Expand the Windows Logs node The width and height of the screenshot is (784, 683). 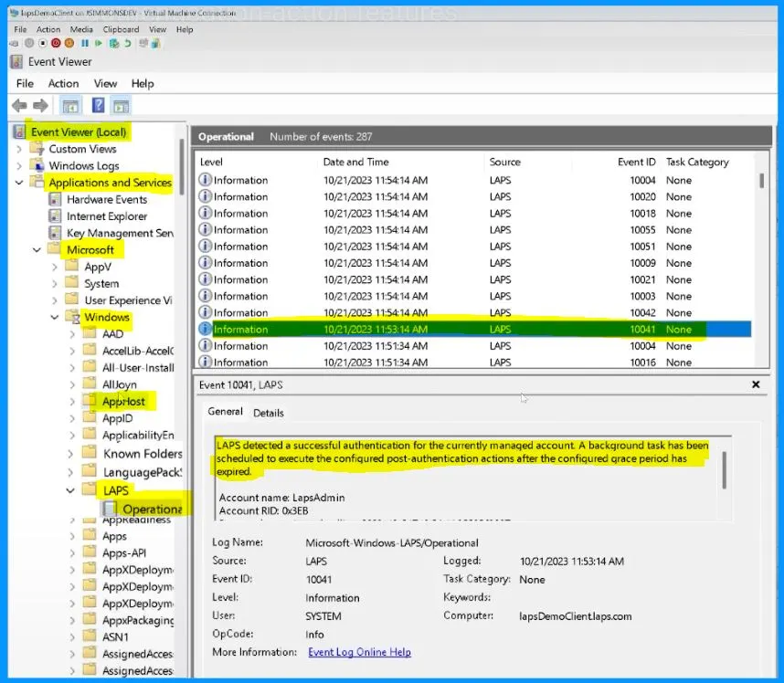tap(19, 165)
